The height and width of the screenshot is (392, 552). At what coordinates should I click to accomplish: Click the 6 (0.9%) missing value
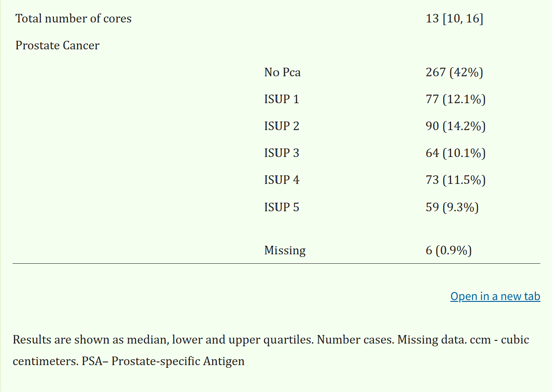point(448,250)
